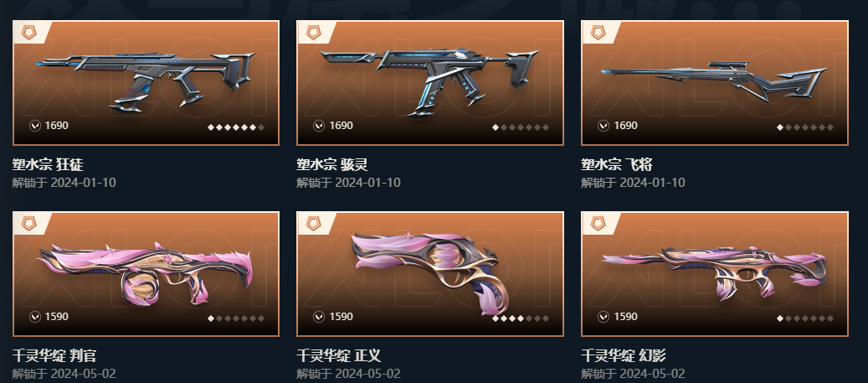This screenshot has width=868, height=383.
Task: Click the badge icon on 千灵华绽 幻影 card
Action: click(598, 224)
